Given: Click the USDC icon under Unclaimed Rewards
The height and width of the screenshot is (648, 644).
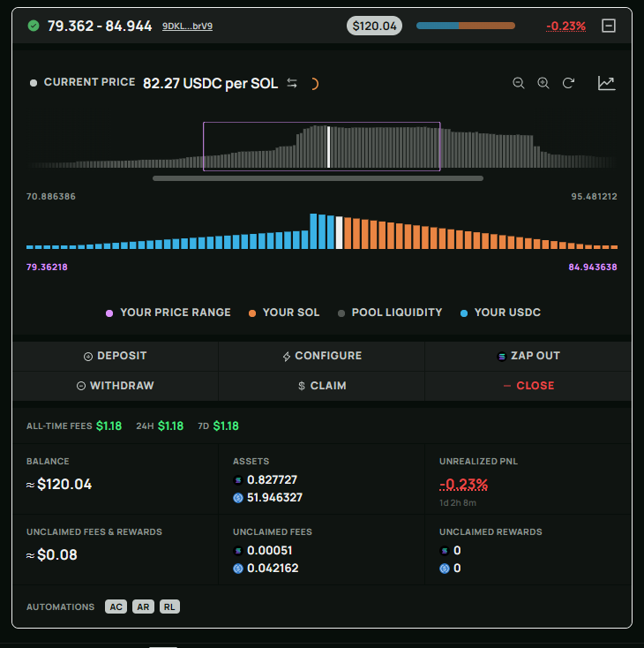Looking at the screenshot, I should pyautogui.click(x=444, y=569).
